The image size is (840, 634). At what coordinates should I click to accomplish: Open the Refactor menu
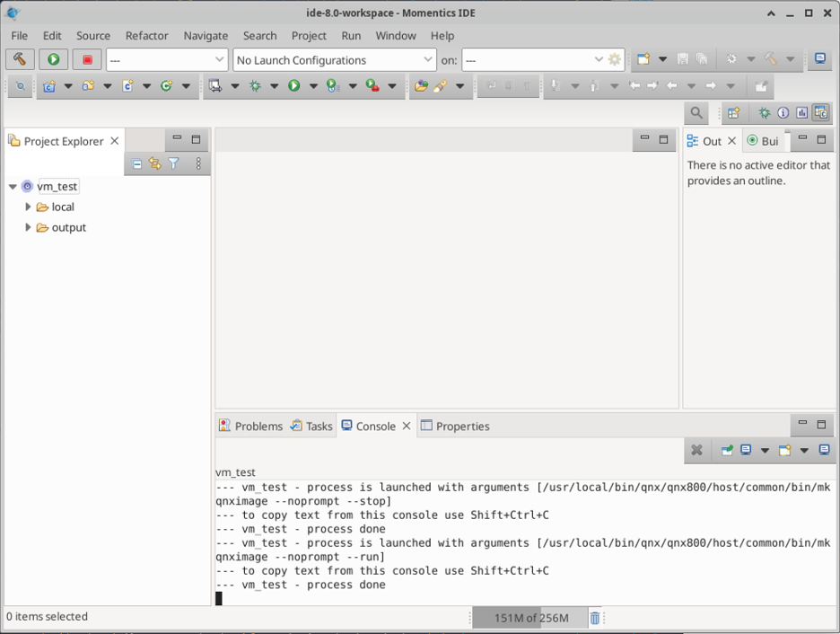[x=146, y=35]
